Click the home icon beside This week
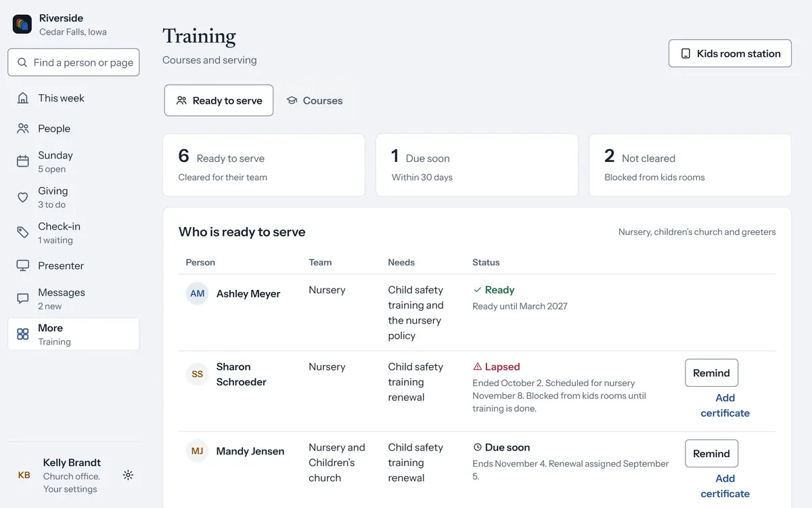 click(23, 98)
